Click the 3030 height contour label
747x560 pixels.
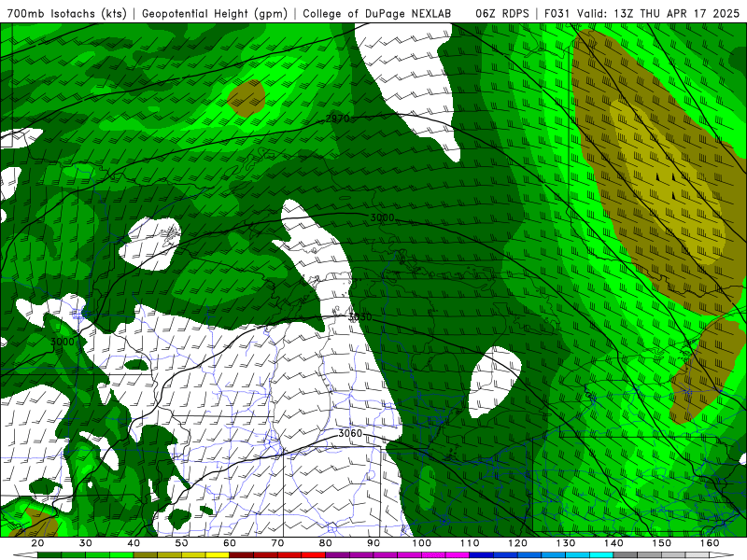coord(359,317)
